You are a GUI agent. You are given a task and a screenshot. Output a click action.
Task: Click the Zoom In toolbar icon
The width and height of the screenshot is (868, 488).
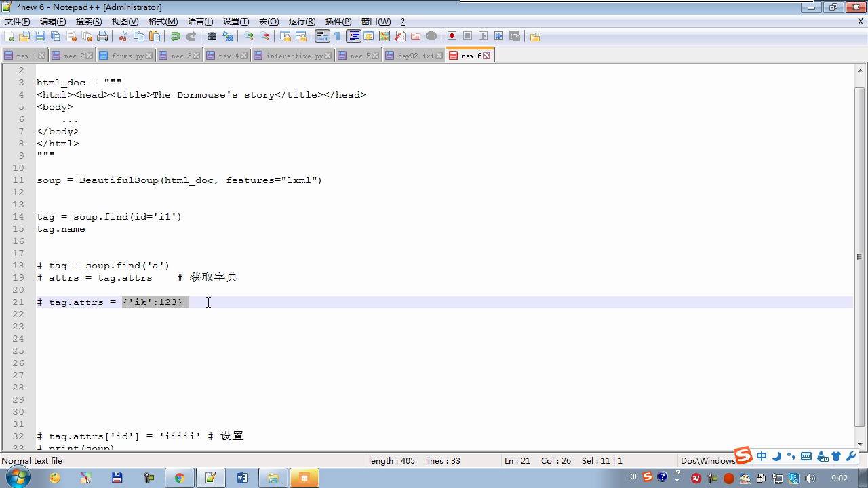coord(249,37)
